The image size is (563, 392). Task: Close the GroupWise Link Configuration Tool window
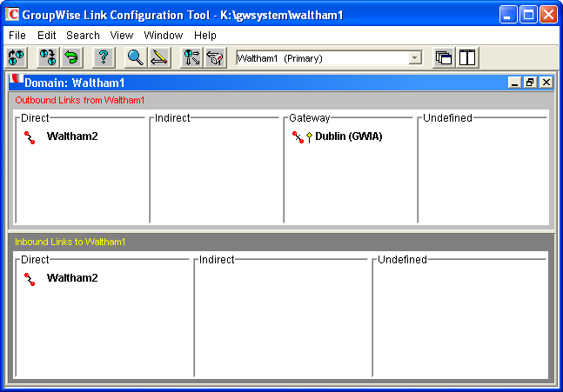[x=548, y=15]
